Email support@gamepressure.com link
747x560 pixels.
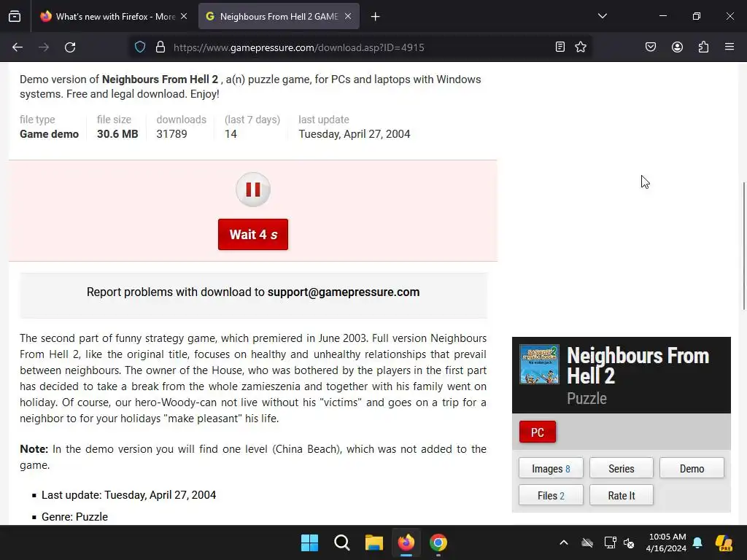coord(344,292)
